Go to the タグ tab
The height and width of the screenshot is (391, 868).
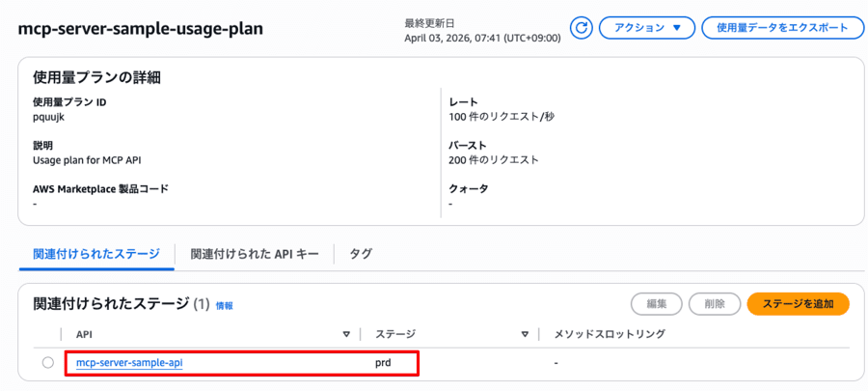pyautogui.click(x=361, y=254)
